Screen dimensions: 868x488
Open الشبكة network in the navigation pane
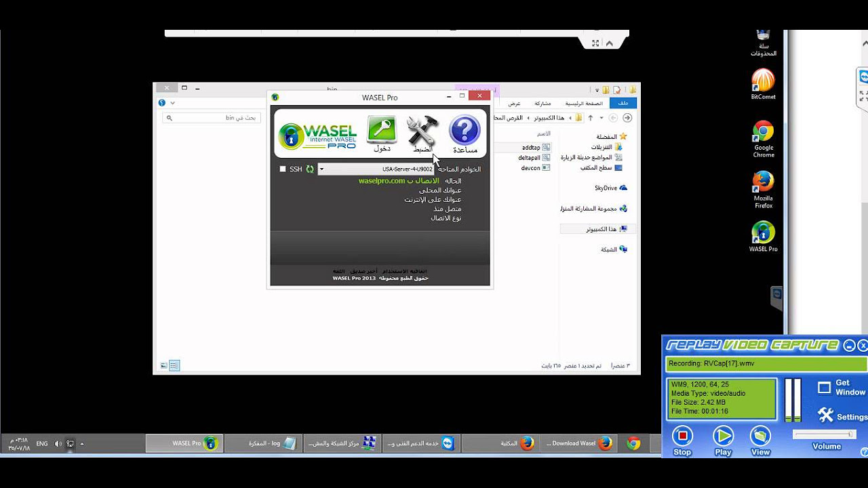[614, 249]
